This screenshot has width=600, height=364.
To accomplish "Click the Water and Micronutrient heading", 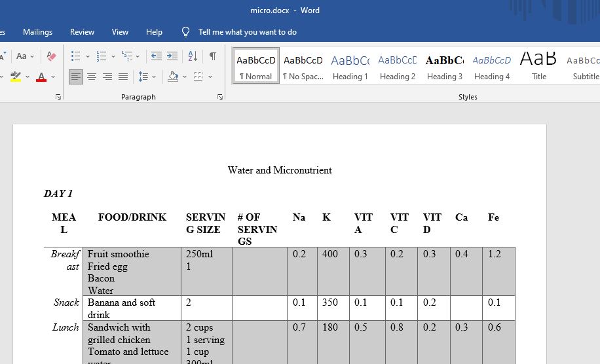I will pos(280,170).
